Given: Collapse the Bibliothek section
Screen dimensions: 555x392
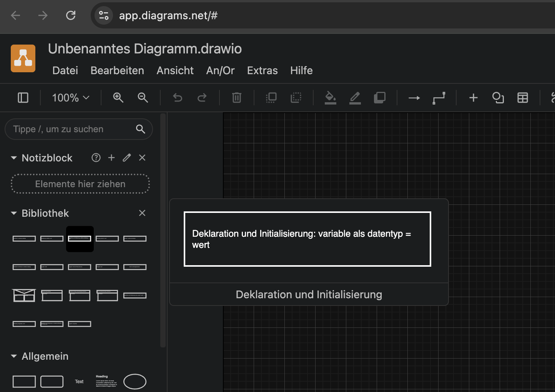Looking at the screenshot, I should tap(14, 213).
